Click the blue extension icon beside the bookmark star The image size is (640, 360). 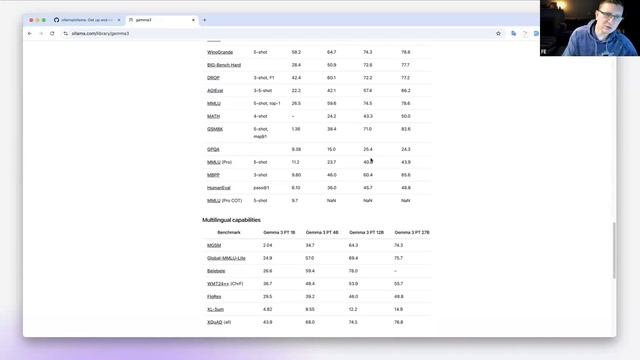(x=513, y=33)
